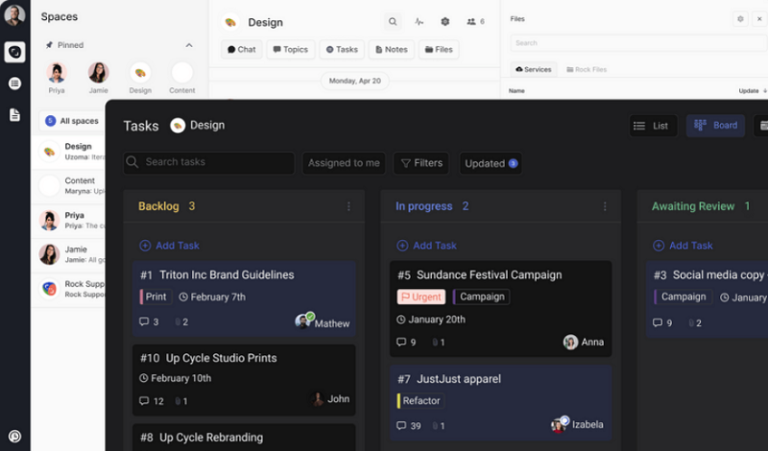Click the Search tasks input field
The image size is (768, 451).
209,163
